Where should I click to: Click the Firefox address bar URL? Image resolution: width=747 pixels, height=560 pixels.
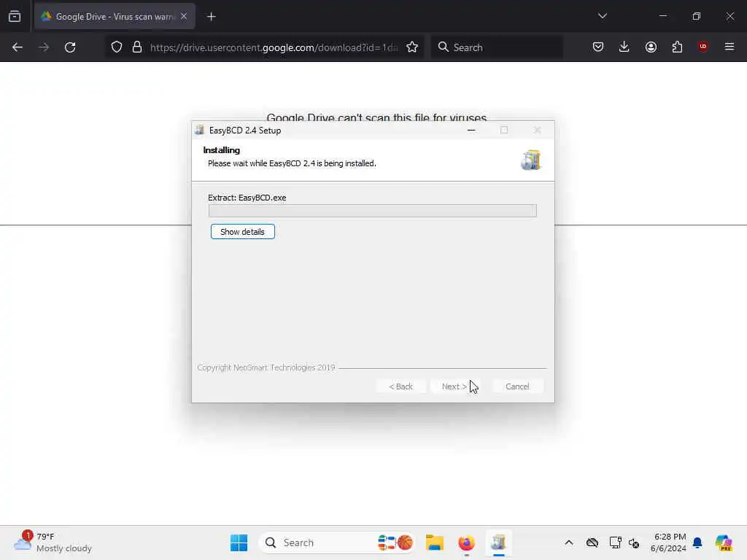click(274, 47)
